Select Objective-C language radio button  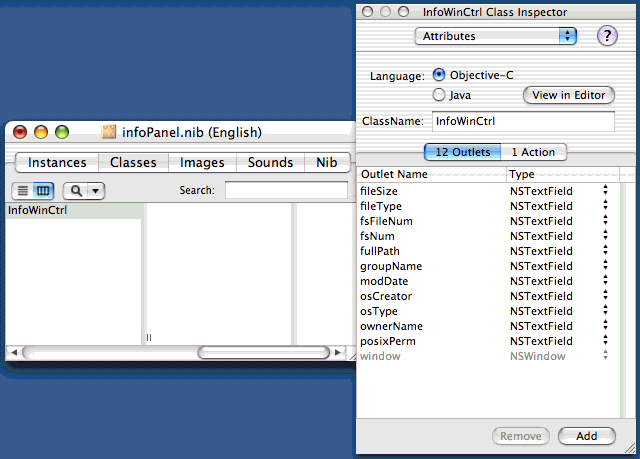click(439, 75)
